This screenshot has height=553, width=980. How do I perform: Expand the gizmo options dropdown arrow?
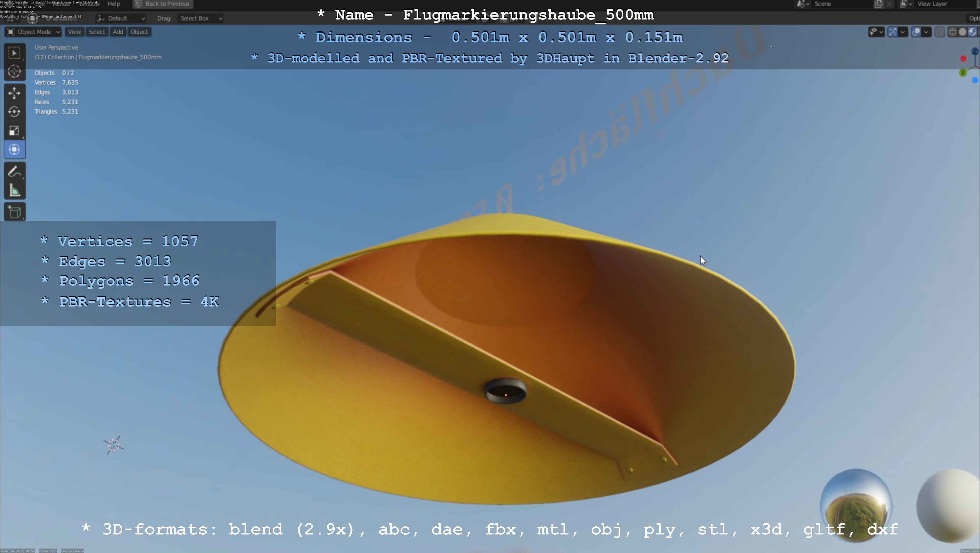(903, 32)
